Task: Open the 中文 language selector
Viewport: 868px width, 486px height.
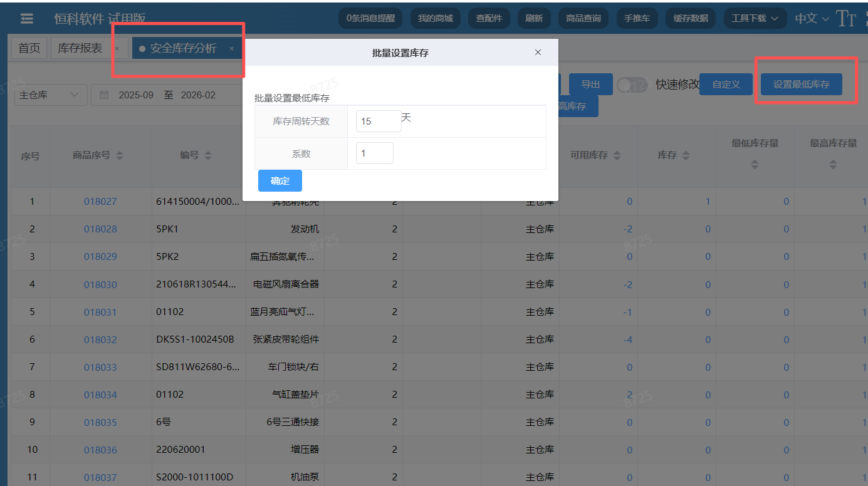Action: click(809, 18)
